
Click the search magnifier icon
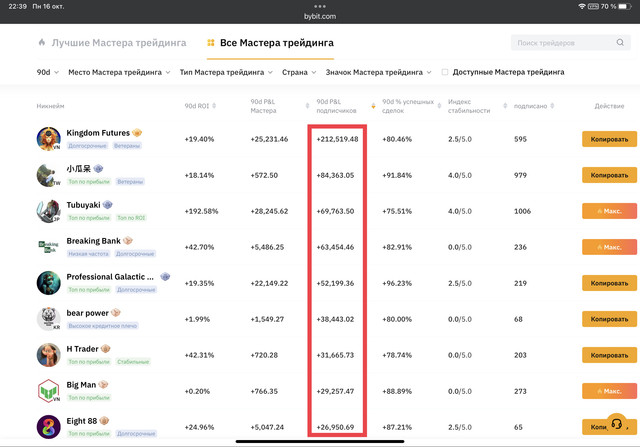click(x=620, y=42)
